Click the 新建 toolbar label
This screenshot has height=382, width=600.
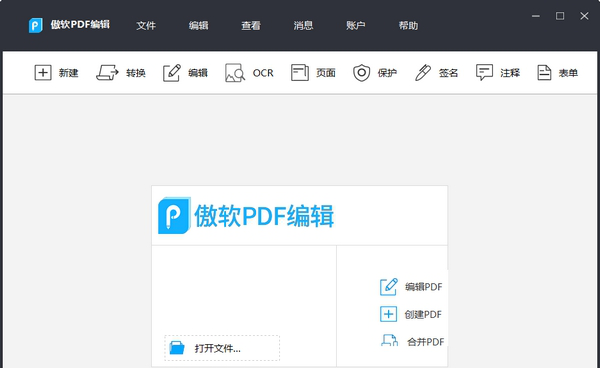[68, 73]
